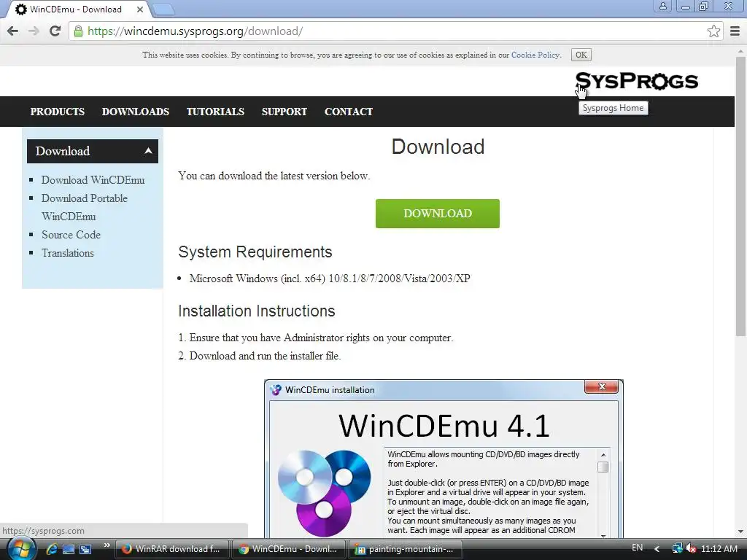This screenshot has height=560, width=747.
Task: Click the EN language indicator
Action: coord(637,548)
